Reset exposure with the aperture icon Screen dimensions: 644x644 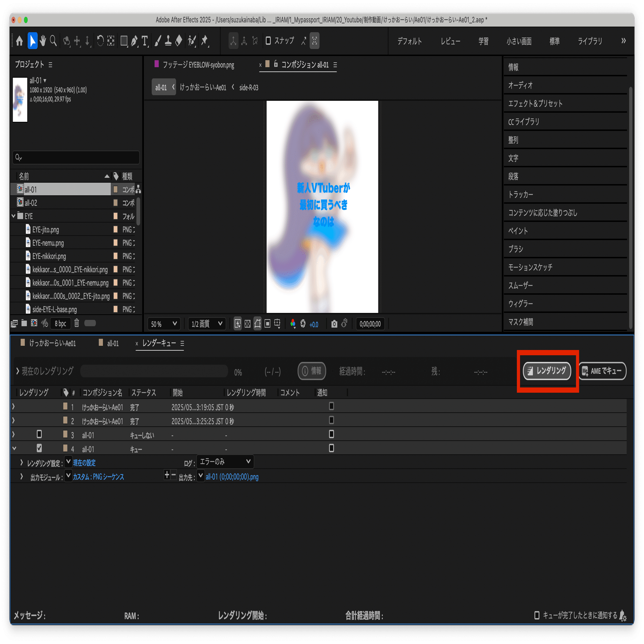coord(303,324)
